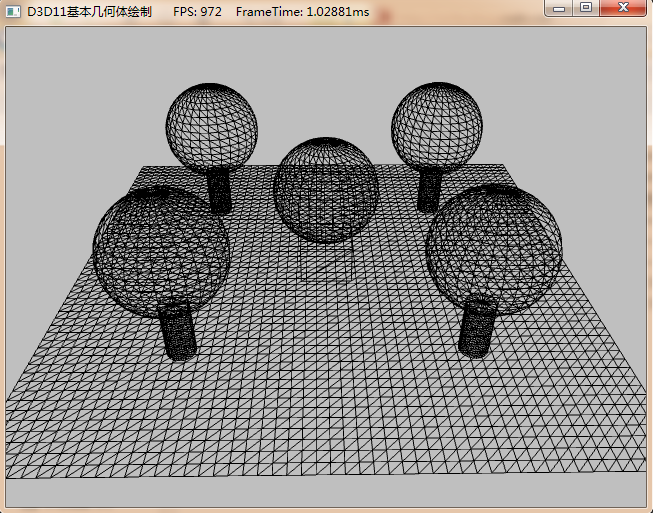Click the FPS counter in title bar
Viewport: 653px width, 513px height.
click(x=197, y=10)
